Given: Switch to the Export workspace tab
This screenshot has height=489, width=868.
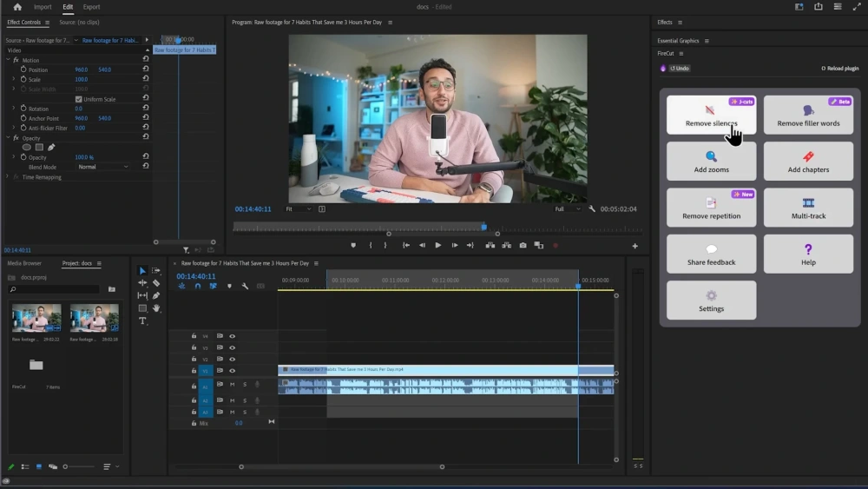Looking at the screenshot, I should point(91,7).
